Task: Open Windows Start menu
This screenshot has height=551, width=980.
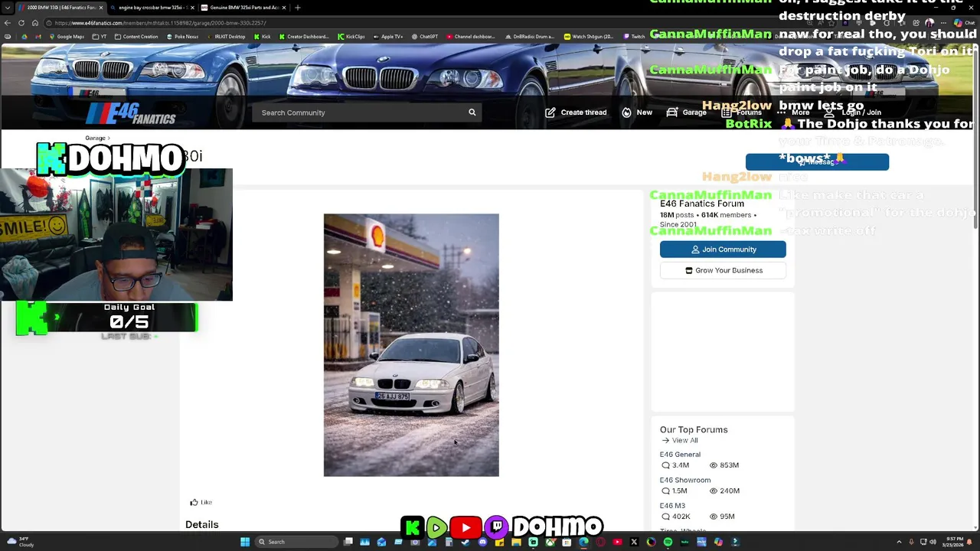Action: tap(245, 542)
